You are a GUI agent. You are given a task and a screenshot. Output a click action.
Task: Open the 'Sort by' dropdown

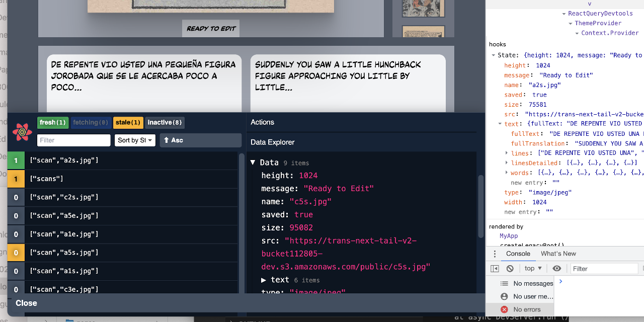coord(135,140)
